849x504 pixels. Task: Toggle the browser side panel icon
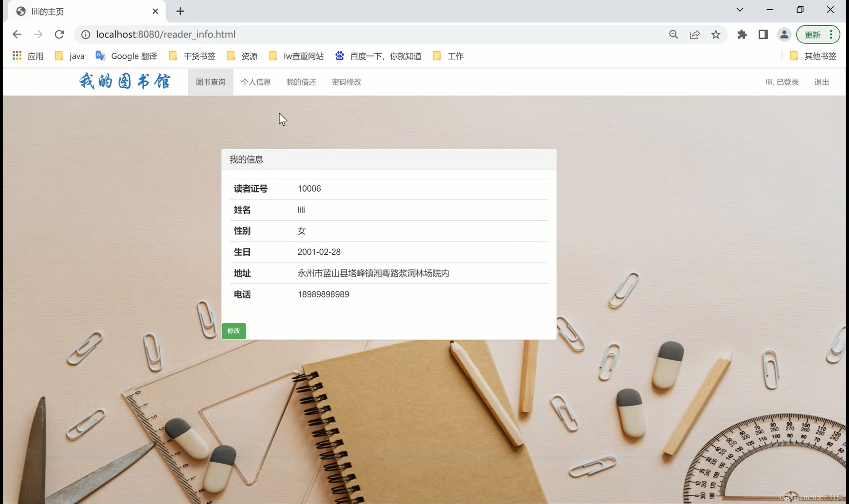763,34
